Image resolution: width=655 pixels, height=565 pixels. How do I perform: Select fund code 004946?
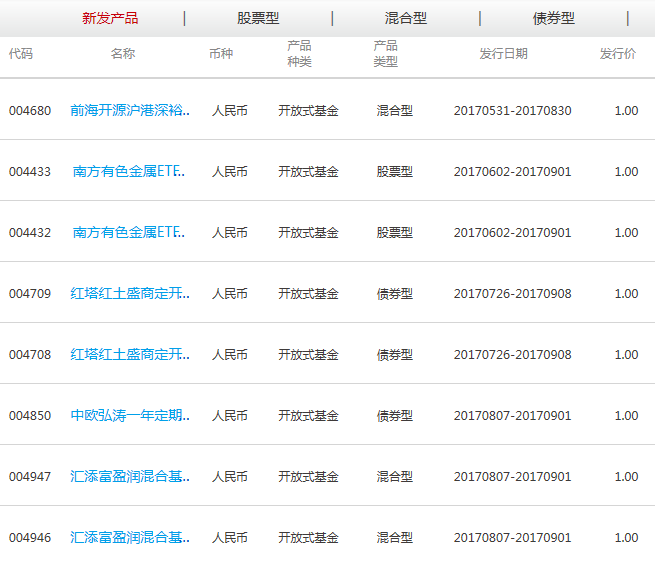[30, 537]
